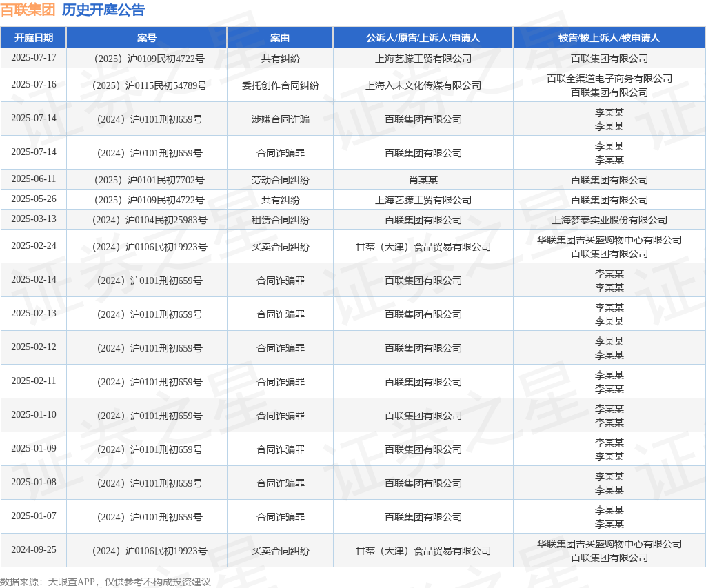Image resolution: width=706 pixels, height=588 pixels.
Task: Click plaintiff 百联集团有限公司 in the 2025-03-13 row
Action: 423,220
